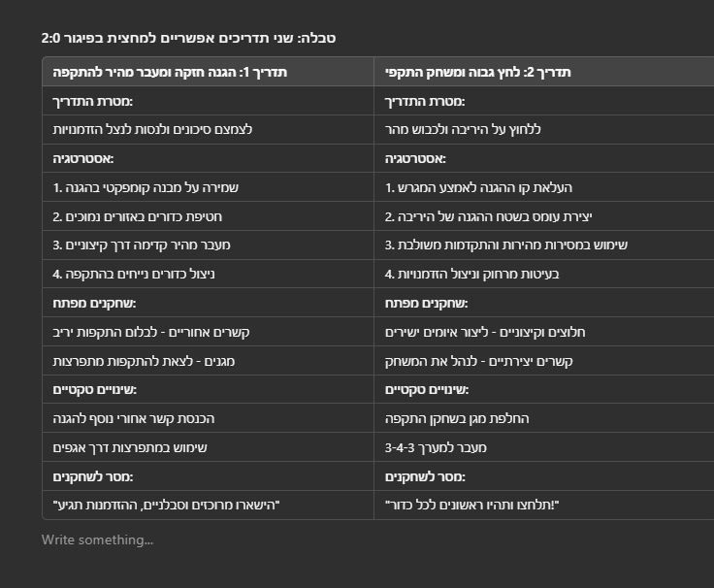Click the second column 'שחקנים מפתח:' cell

tap(543, 303)
